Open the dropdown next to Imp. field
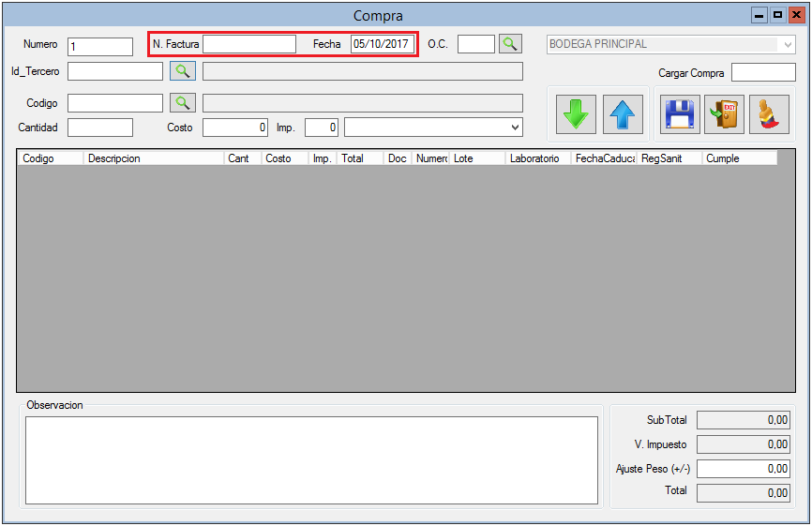Image resolution: width=812 pixels, height=526 pixels. click(514, 128)
